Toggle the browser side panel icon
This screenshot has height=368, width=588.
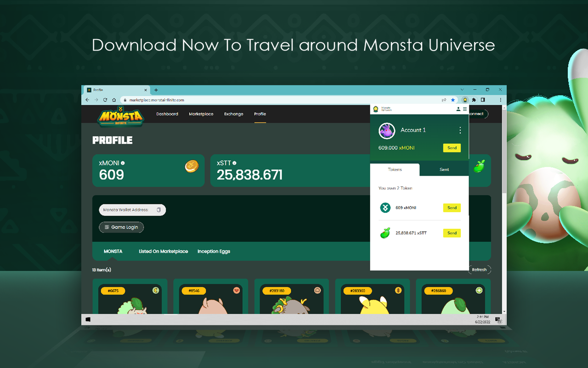(483, 100)
